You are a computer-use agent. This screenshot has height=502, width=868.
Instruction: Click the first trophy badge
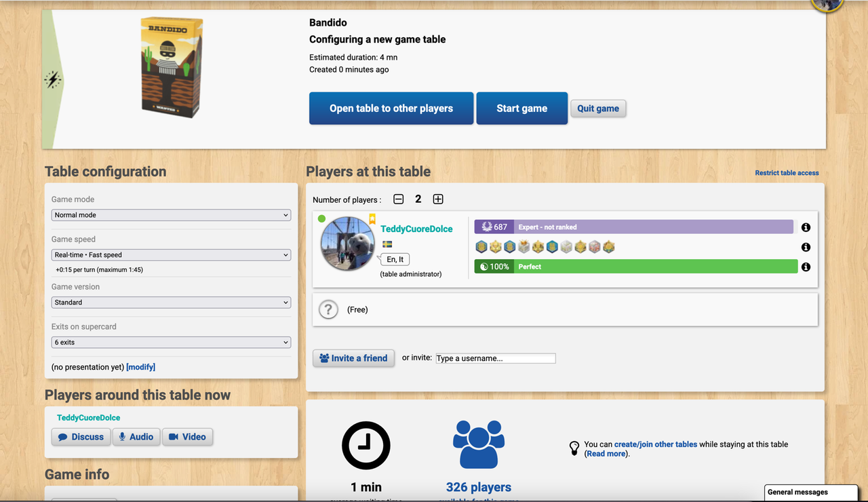pyautogui.click(x=481, y=247)
